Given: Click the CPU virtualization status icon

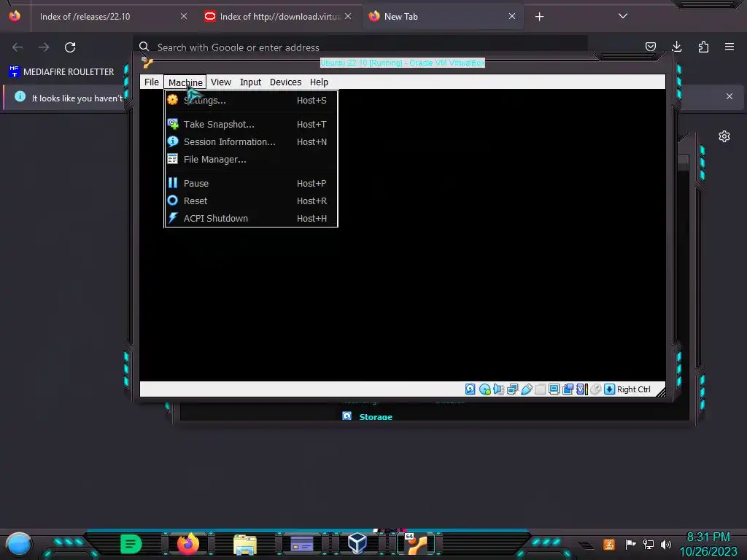Looking at the screenshot, I should click(581, 389).
